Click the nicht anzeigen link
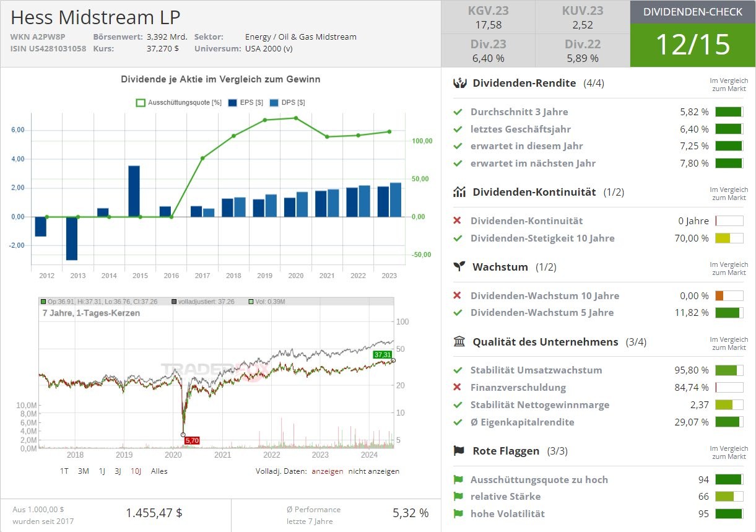The width and height of the screenshot is (756, 532). coord(374,471)
